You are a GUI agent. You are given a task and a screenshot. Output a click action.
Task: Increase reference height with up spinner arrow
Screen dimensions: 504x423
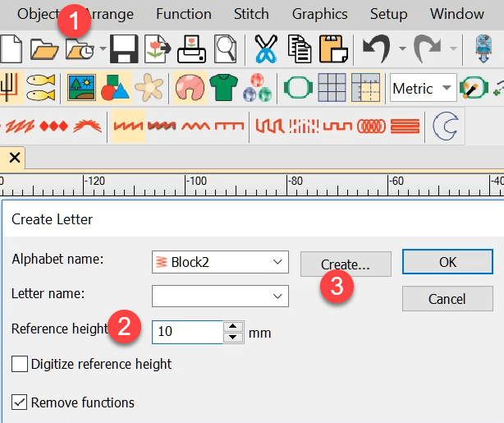pos(234,327)
